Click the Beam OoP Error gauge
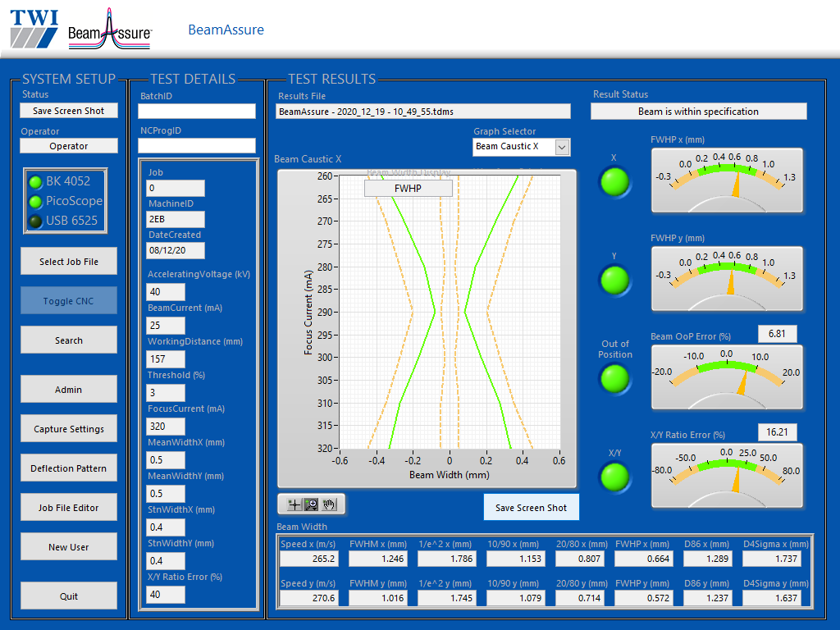Image resolution: width=840 pixels, height=630 pixels. coord(727,377)
